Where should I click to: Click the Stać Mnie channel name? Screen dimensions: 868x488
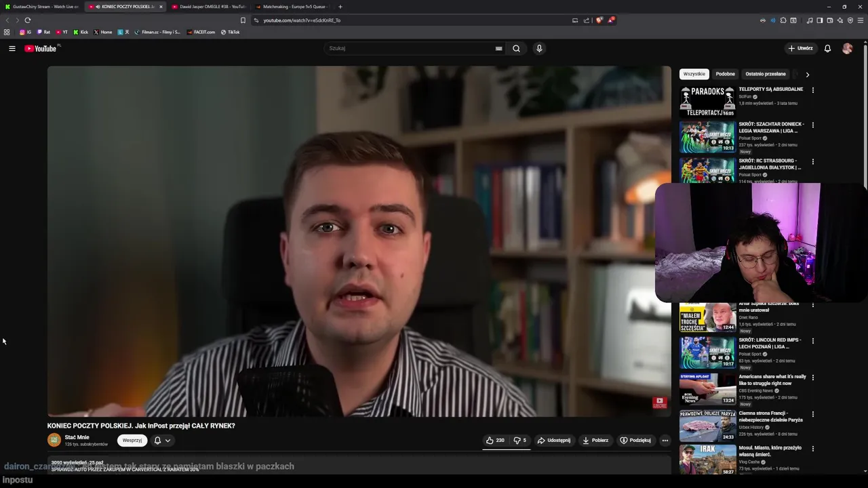click(x=77, y=437)
